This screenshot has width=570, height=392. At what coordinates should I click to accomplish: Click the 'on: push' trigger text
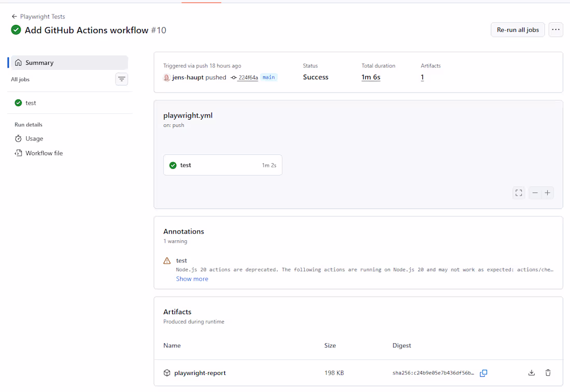[x=174, y=125]
